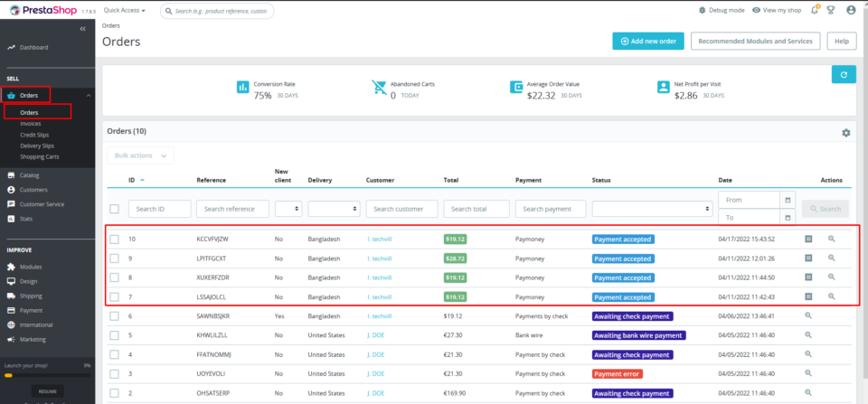
Task: Open the Status filter dropdown
Action: coord(651,209)
